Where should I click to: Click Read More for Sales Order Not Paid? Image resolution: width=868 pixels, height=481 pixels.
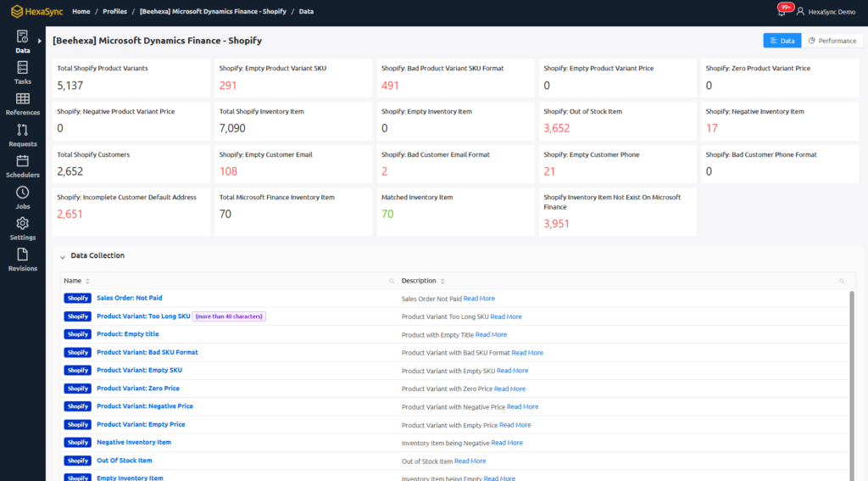click(x=479, y=298)
